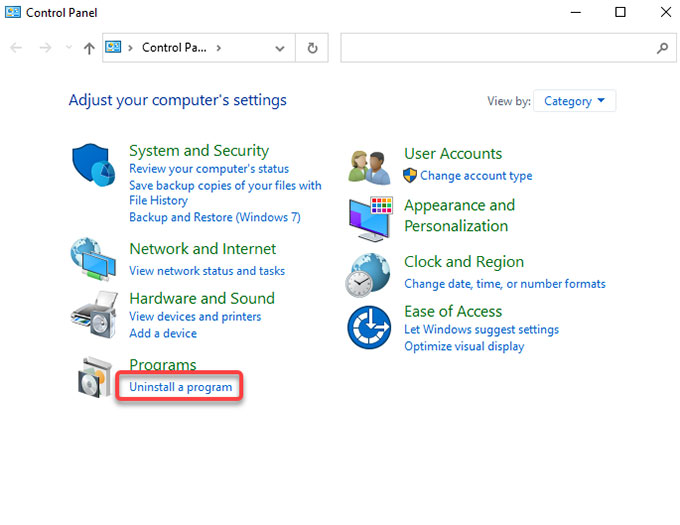Screen dimensions: 680x525
Task: Click the Back arrow in navigation bar
Action: (x=16, y=47)
